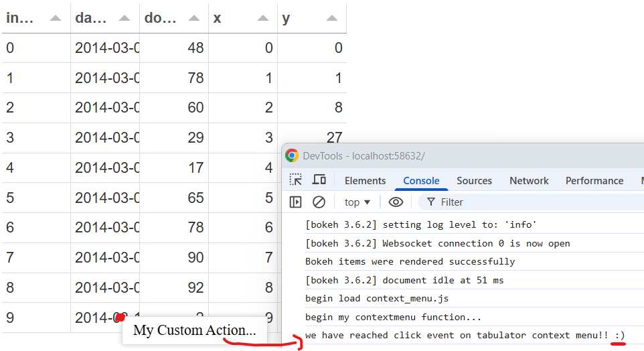Switch to the Elements tab

coord(365,181)
